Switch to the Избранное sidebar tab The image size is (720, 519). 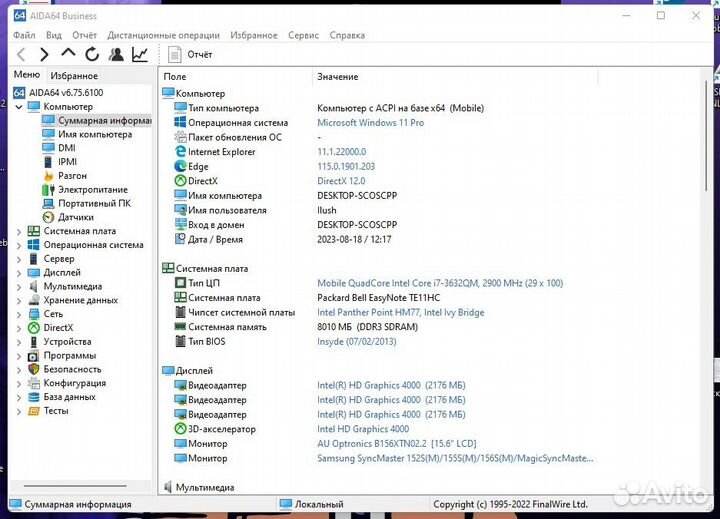74,76
